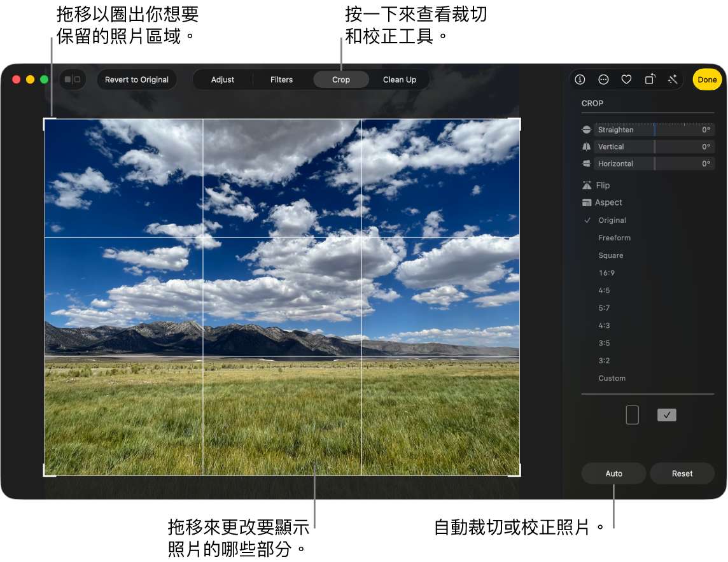Switch to the Adjust tab
728x562 pixels.
tap(222, 80)
